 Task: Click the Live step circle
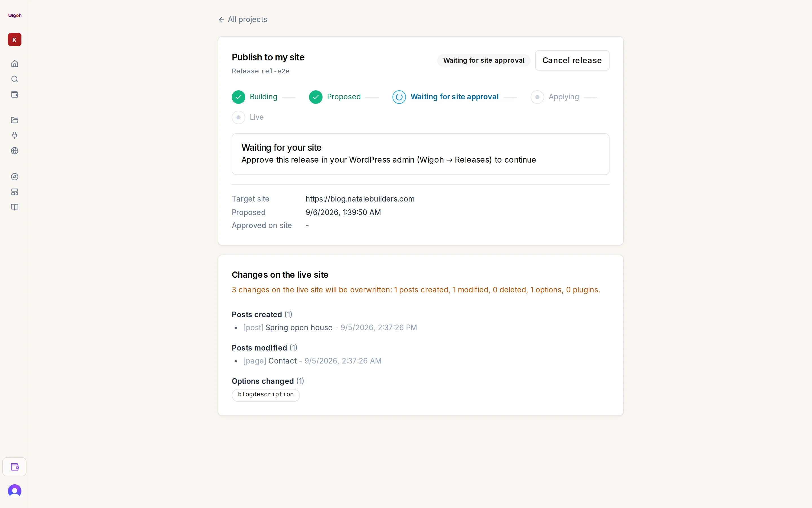(x=238, y=117)
